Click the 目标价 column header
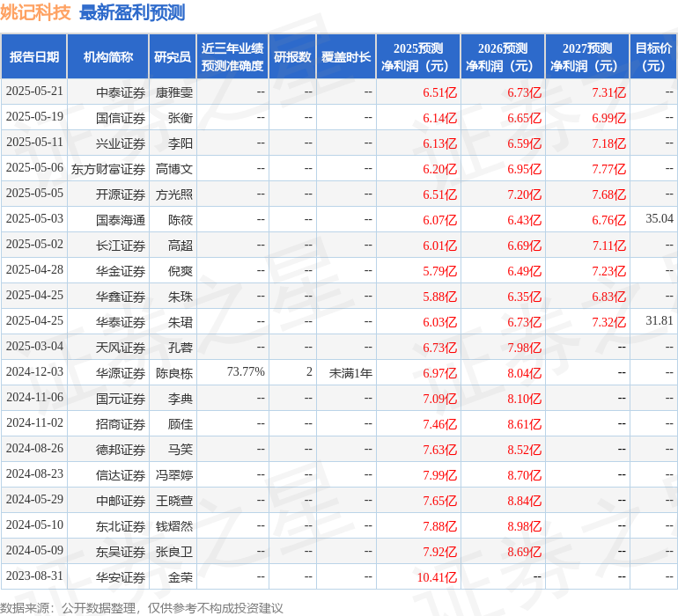The width and height of the screenshot is (678, 616). (x=653, y=57)
